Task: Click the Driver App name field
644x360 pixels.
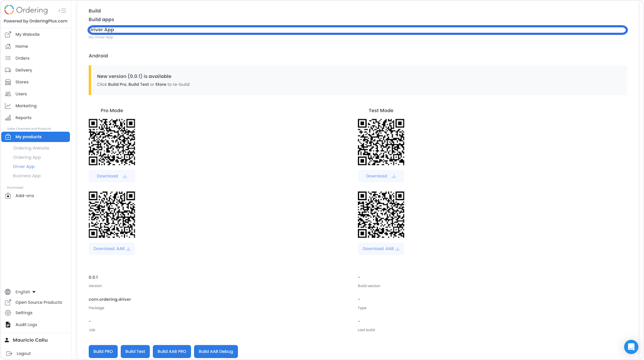Action: [x=358, y=30]
